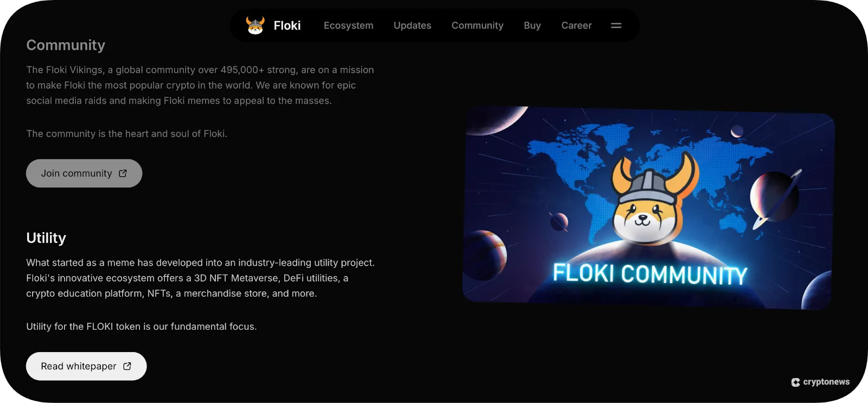This screenshot has height=403, width=868.
Task: Click text "Utility for the FLOKI token is our fundamental focus."
Action: pos(142,327)
